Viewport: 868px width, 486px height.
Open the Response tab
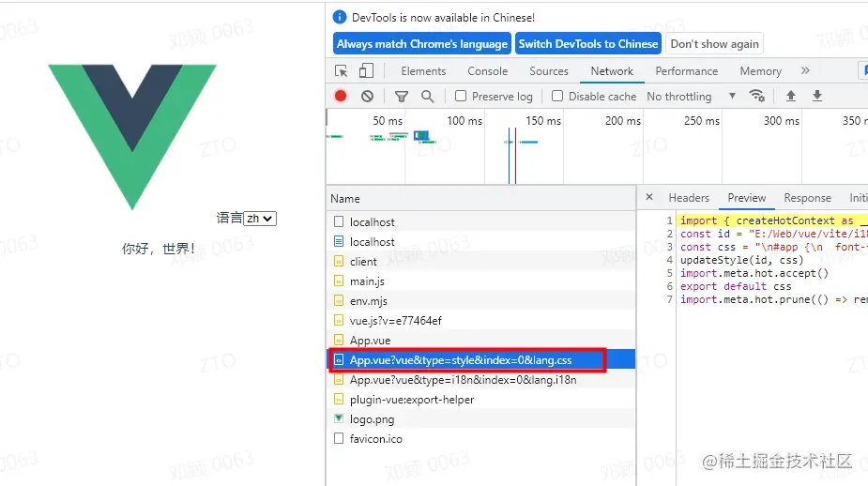click(807, 198)
